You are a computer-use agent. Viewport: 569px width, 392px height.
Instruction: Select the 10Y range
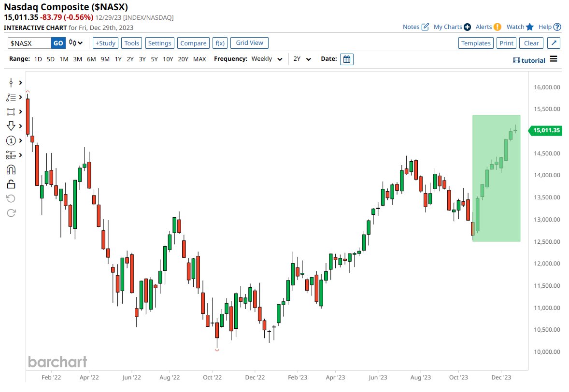point(168,59)
